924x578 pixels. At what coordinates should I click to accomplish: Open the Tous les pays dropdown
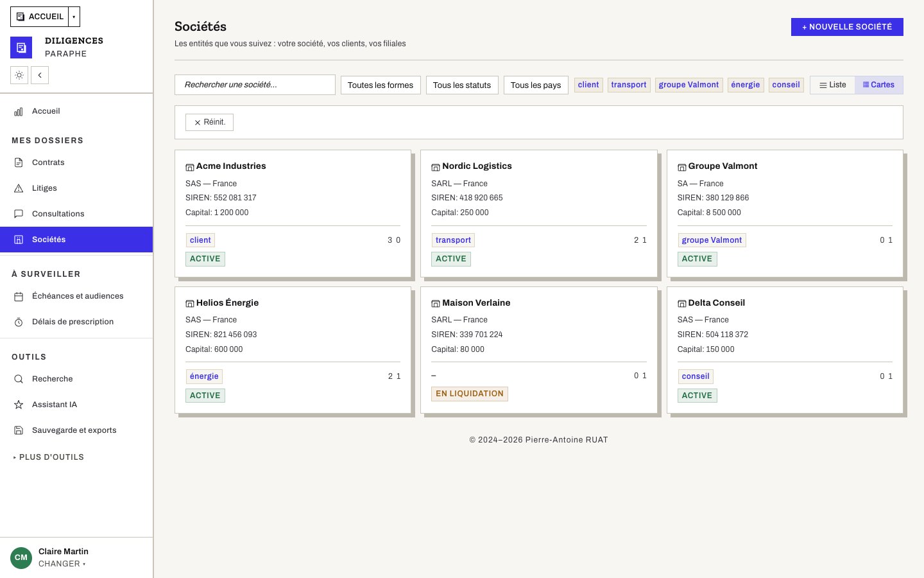(536, 85)
